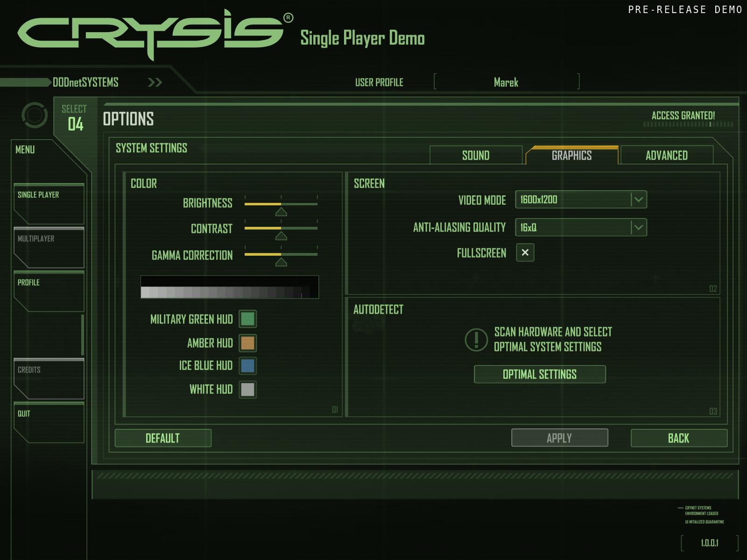Expand the Anti-Aliasing Quality dropdown
This screenshot has height=560, width=747.
[581, 227]
